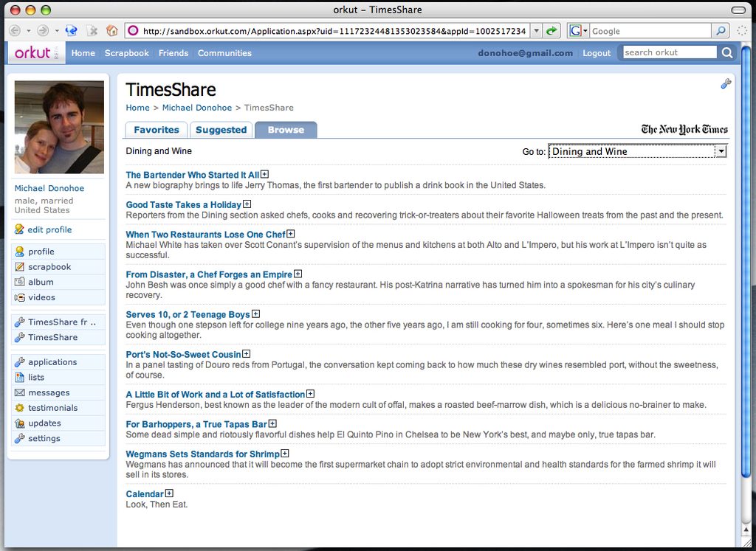The height and width of the screenshot is (551, 756).
Task: Open the wrench settings icon beside TimesShare title
Action: tap(726, 84)
